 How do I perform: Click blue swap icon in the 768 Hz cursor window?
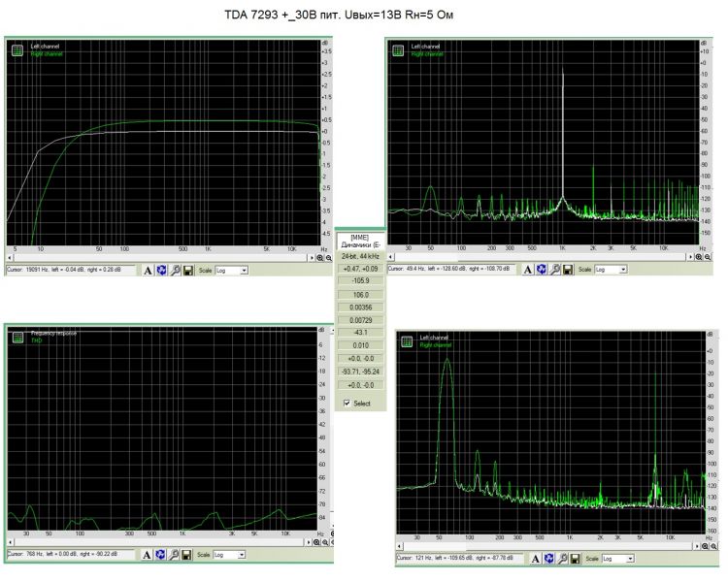coord(160,555)
